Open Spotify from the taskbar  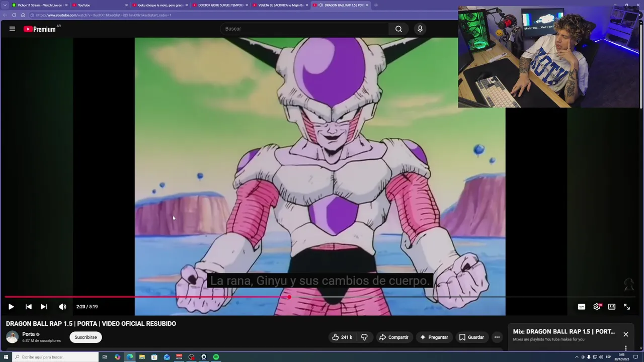point(216,357)
